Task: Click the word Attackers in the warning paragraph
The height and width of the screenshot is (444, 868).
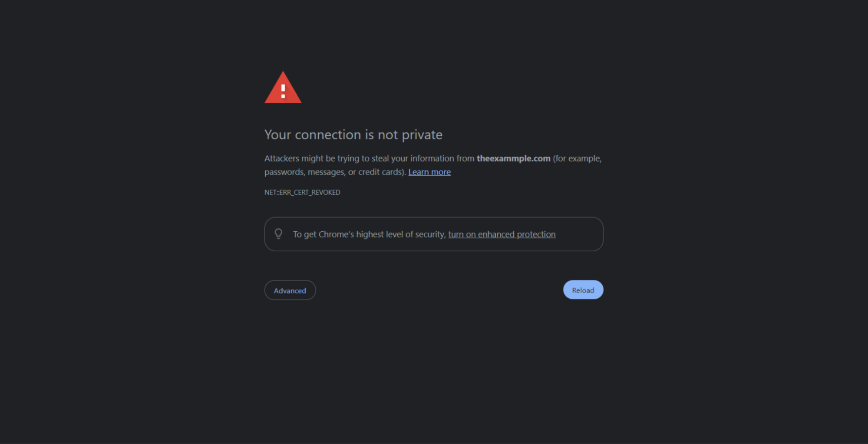Action: point(282,158)
